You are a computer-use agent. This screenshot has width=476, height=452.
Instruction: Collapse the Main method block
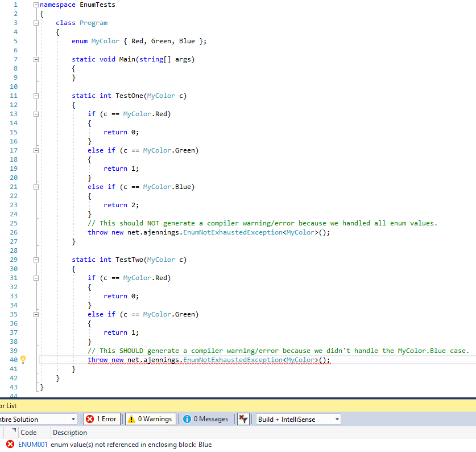tap(36, 60)
